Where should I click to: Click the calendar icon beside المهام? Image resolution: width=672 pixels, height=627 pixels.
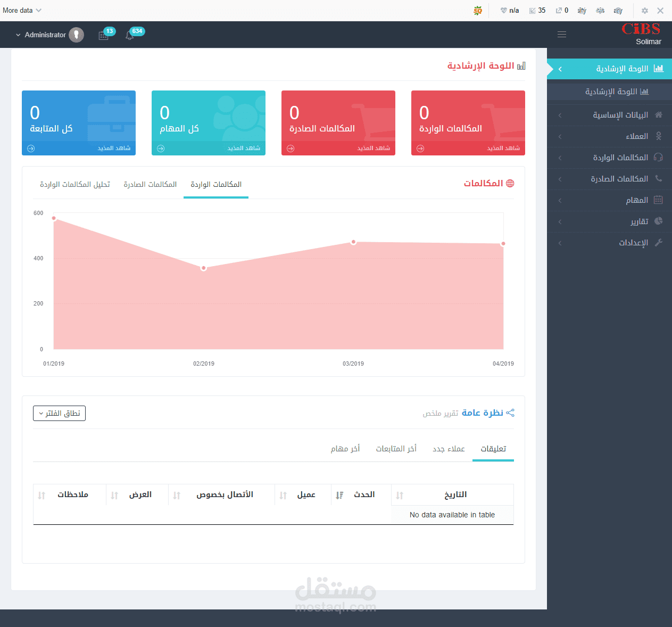[x=658, y=200]
